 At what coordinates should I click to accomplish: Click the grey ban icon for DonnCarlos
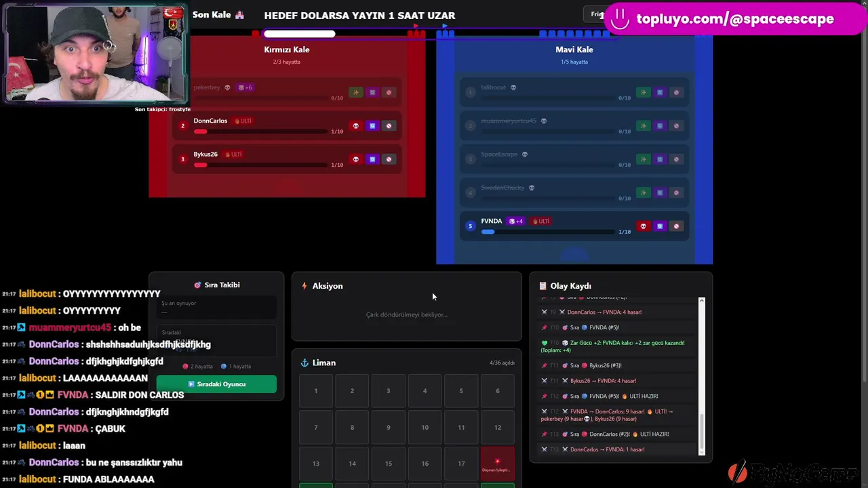(x=389, y=125)
